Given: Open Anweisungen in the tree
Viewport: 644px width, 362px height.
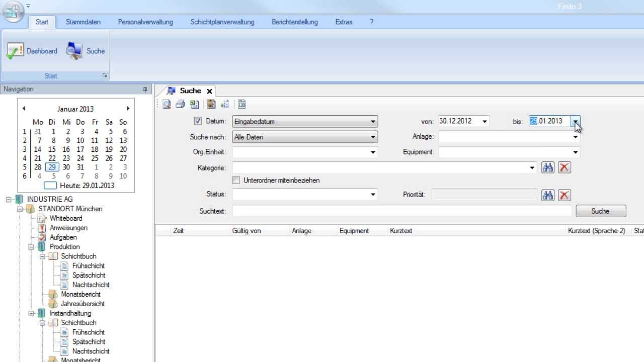Looking at the screenshot, I should tap(68, 228).
